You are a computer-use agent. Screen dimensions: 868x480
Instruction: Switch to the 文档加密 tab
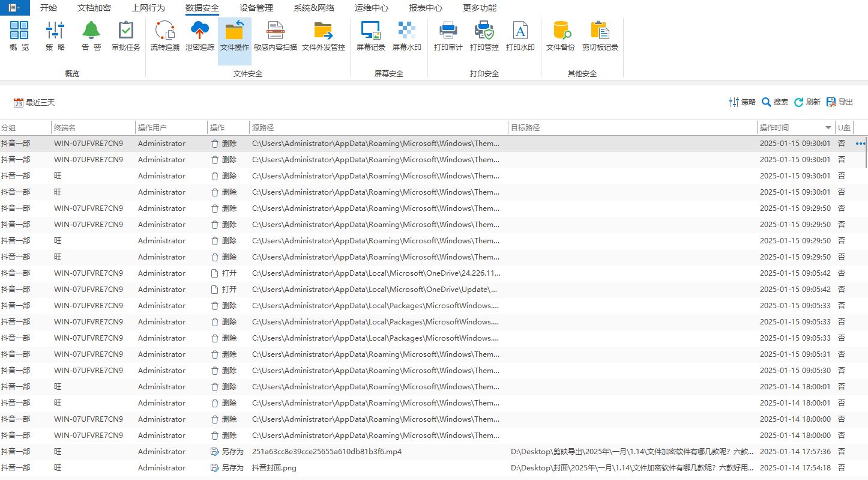[94, 8]
